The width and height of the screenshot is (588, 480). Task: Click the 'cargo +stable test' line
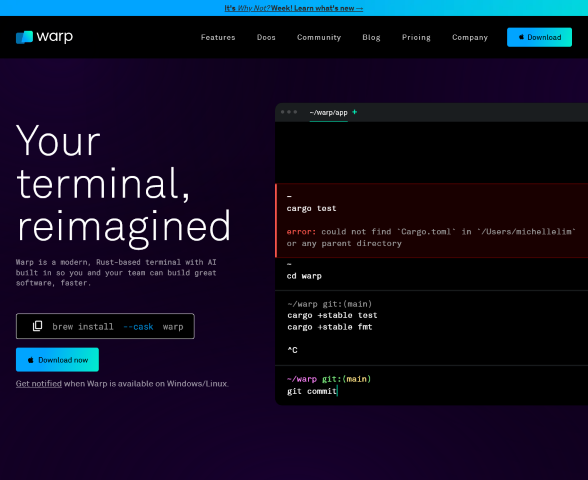tap(332, 315)
